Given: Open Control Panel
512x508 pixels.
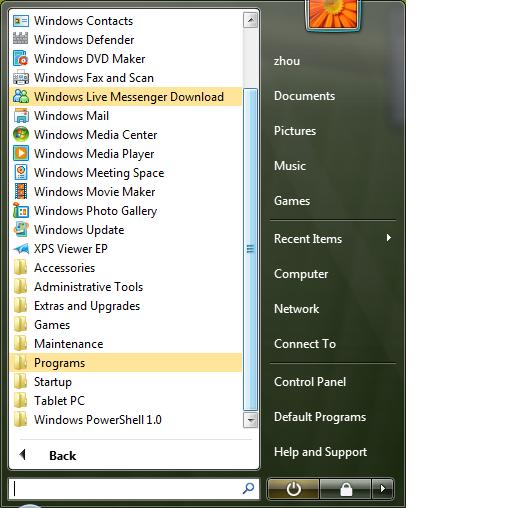Looking at the screenshot, I should [x=310, y=382].
